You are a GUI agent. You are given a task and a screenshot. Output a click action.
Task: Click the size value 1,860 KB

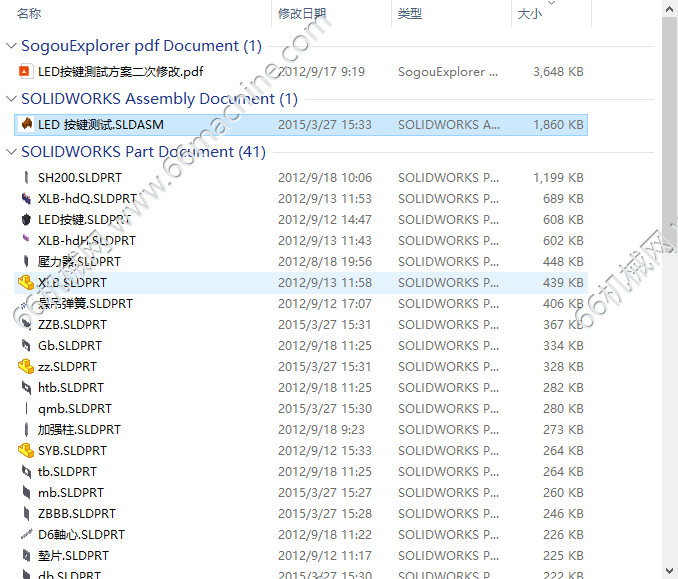[x=558, y=125]
